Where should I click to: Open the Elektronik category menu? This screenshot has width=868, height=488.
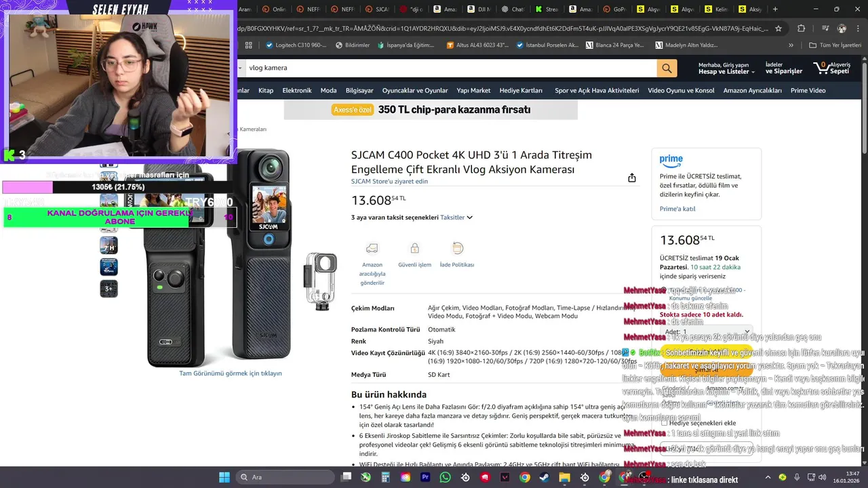(x=297, y=91)
